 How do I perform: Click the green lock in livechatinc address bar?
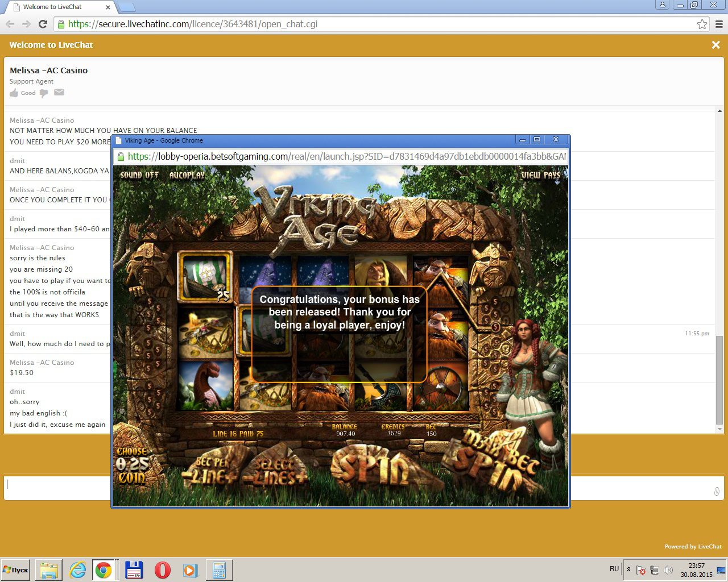coord(61,24)
